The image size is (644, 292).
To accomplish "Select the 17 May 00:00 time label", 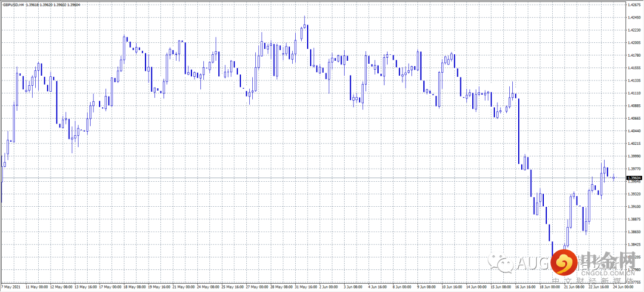I will point(110,287).
